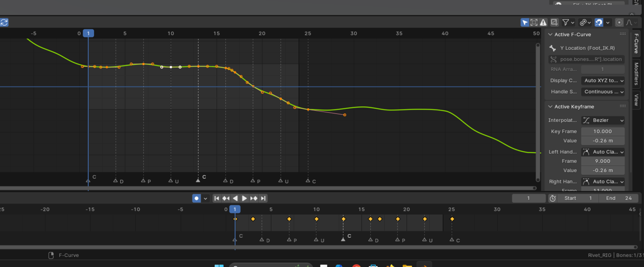Click the Key Frame 10.000 field
The height and width of the screenshot is (267, 644).
point(603,131)
